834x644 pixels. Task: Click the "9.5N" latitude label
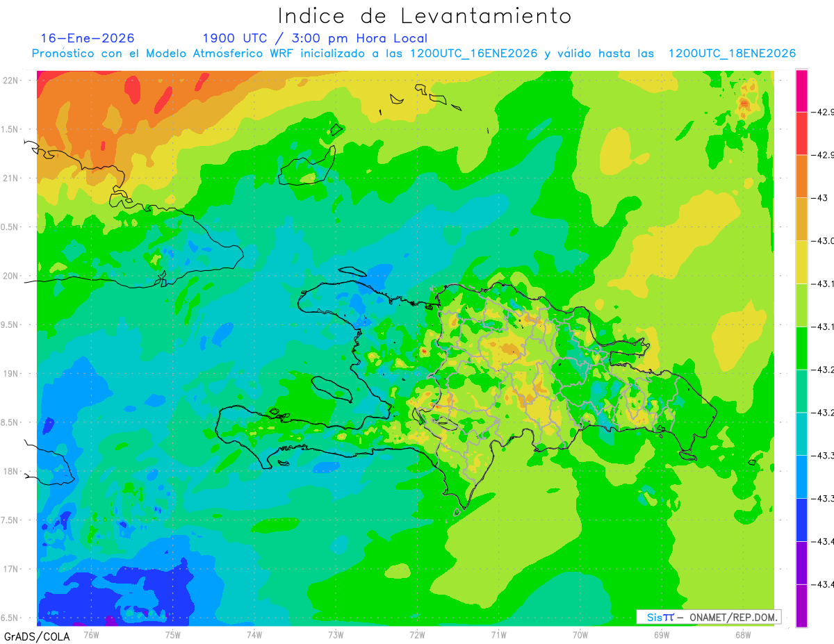10,324
